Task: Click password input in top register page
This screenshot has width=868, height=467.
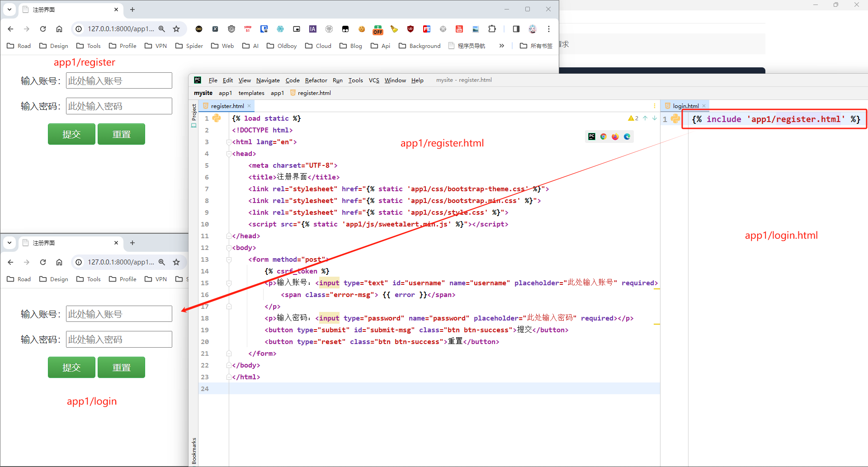Action: [x=119, y=106]
